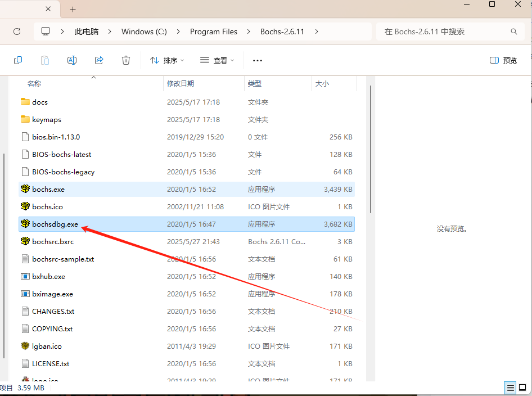Select the BIOS-bochs-legacy file name
532x396 pixels.
coord(64,172)
